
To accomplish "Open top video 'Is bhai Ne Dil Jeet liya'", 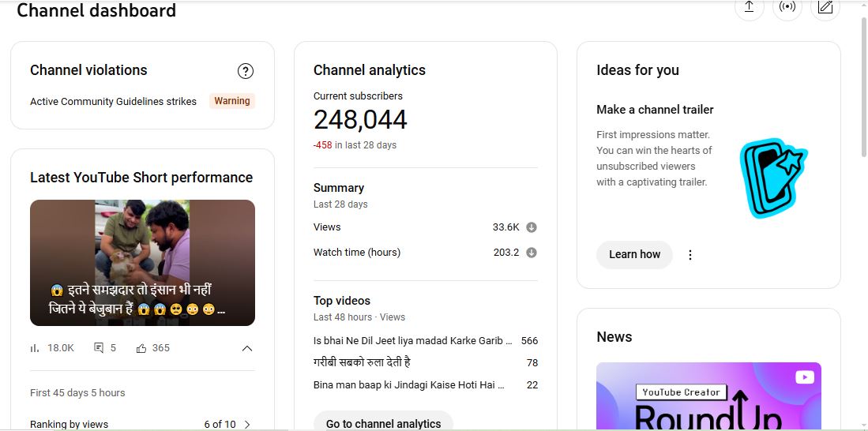I will [412, 341].
